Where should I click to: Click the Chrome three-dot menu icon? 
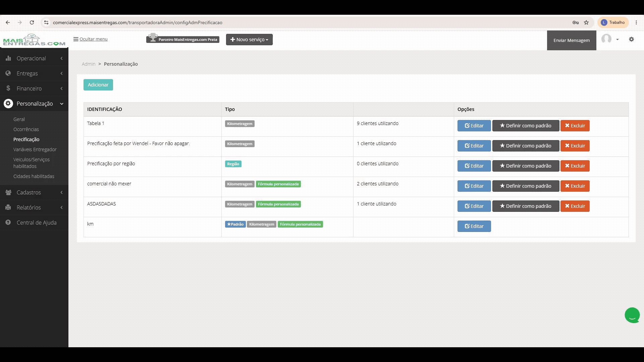click(x=636, y=22)
